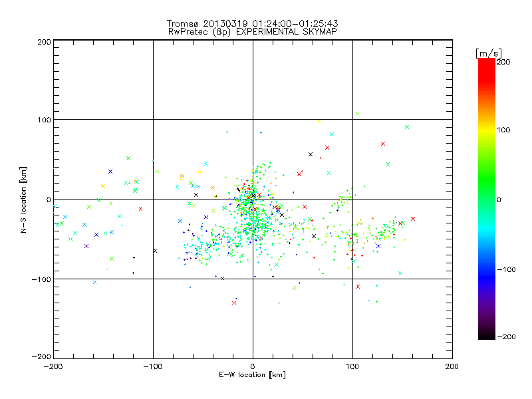Viewport: 532px width, 399px height.
Task: Click the color bar scale value 0
Action: pos(499,199)
